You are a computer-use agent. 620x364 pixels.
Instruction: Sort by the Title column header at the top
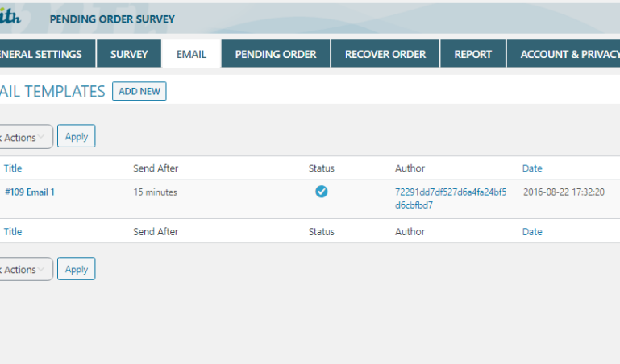[x=13, y=168]
